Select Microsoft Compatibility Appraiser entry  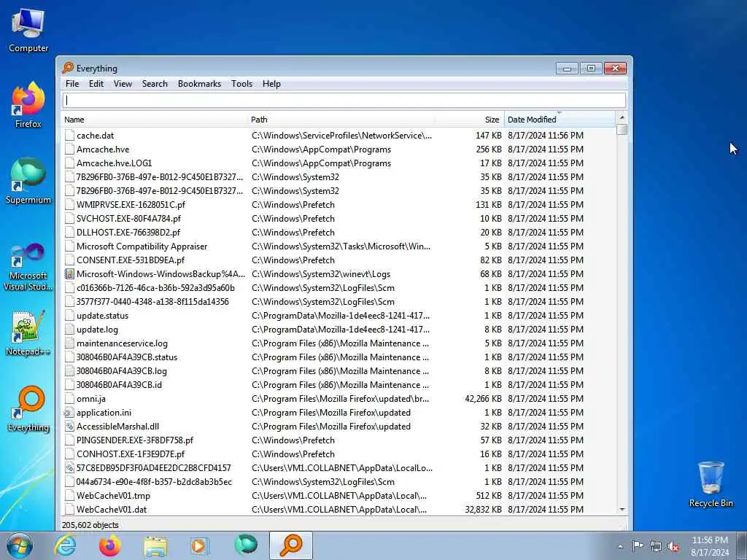[x=338, y=246]
